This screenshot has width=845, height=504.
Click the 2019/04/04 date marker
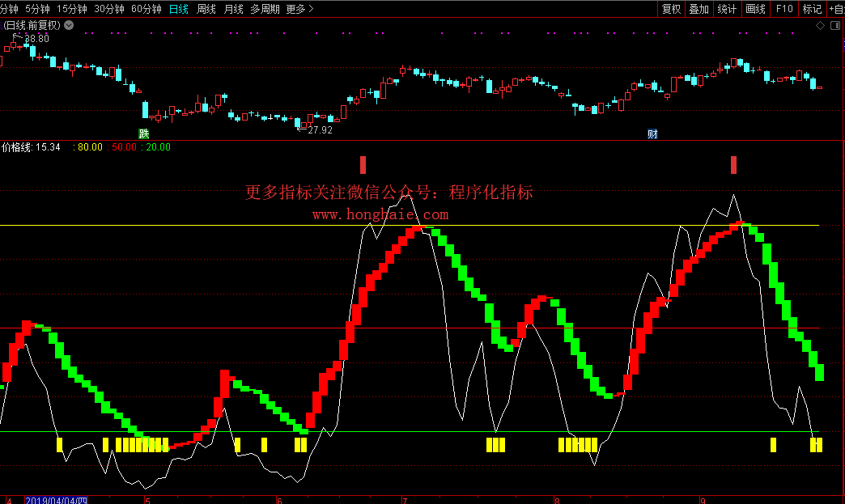click(56, 500)
